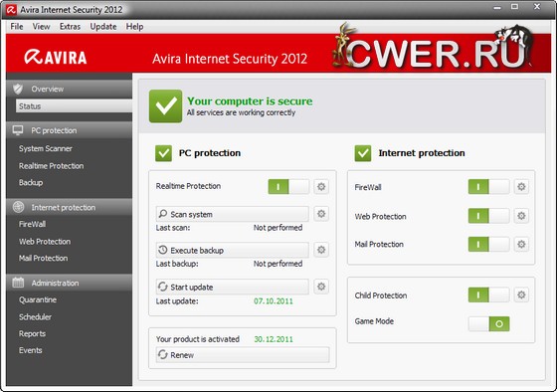Open the Extras menu
Viewport: 557px width, 392px height.
70,27
